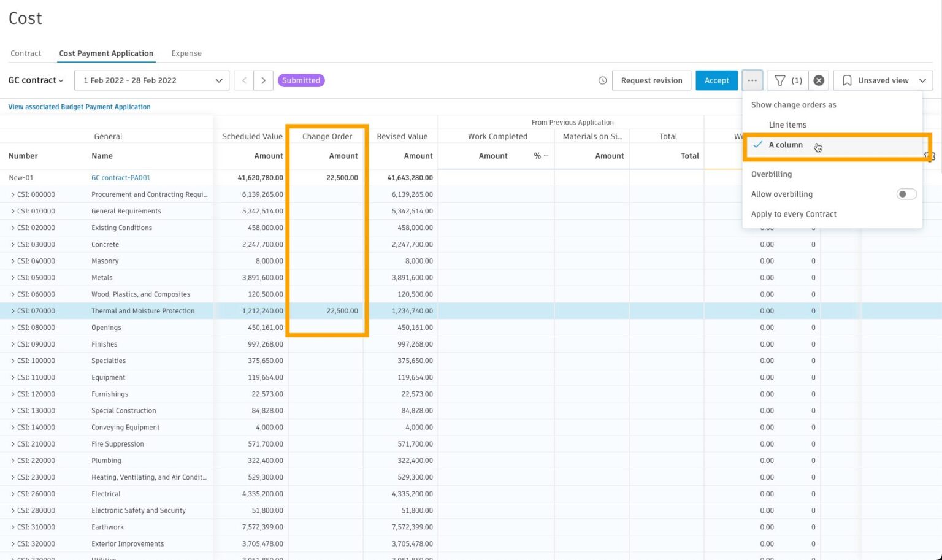Enable the Allow overbilling toggle
Image resolution: width=942 pixels, height=560 pixels.
point(906,194)
